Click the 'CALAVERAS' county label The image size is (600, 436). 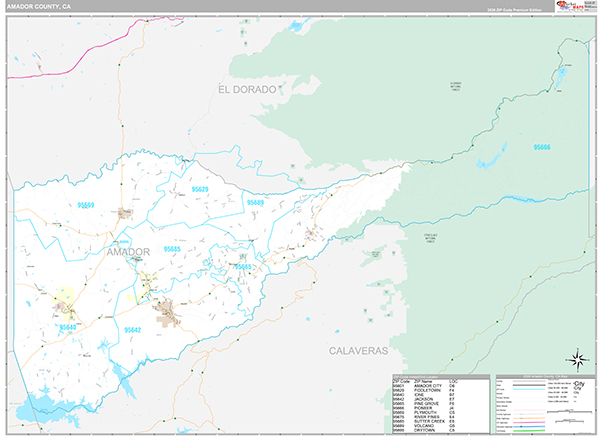tap(359, 351)
